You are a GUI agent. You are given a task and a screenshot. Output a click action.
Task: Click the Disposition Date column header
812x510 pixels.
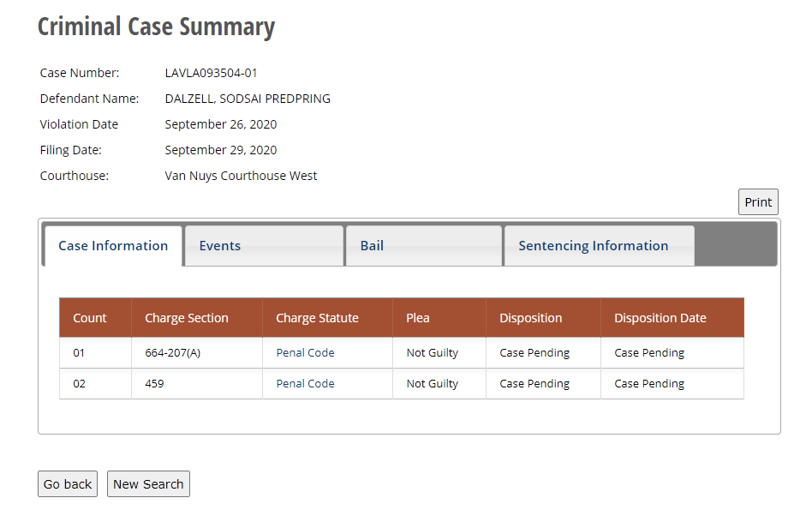[x=660, y=318]
